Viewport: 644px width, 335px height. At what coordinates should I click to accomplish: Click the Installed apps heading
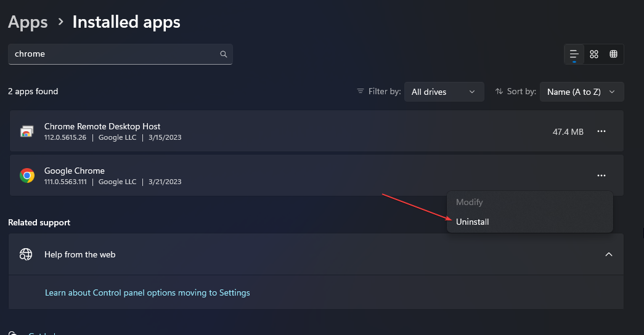coord(126,22)
